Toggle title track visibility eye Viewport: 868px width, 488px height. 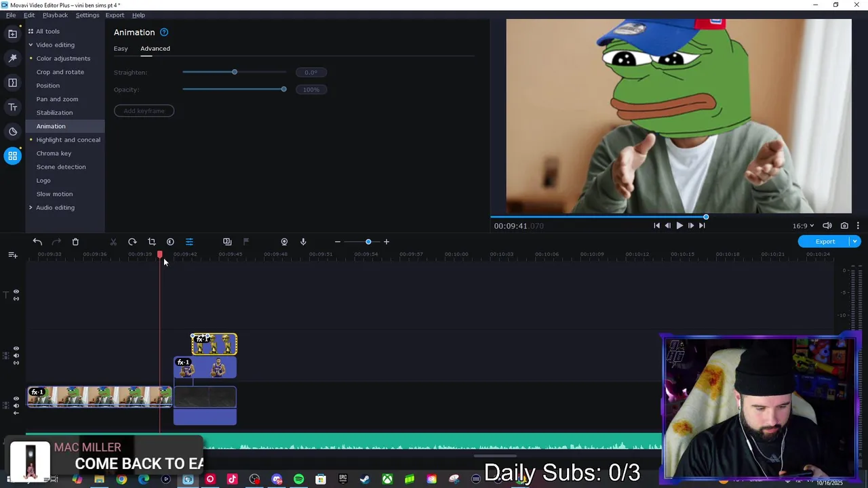click(x=16, y=292)
